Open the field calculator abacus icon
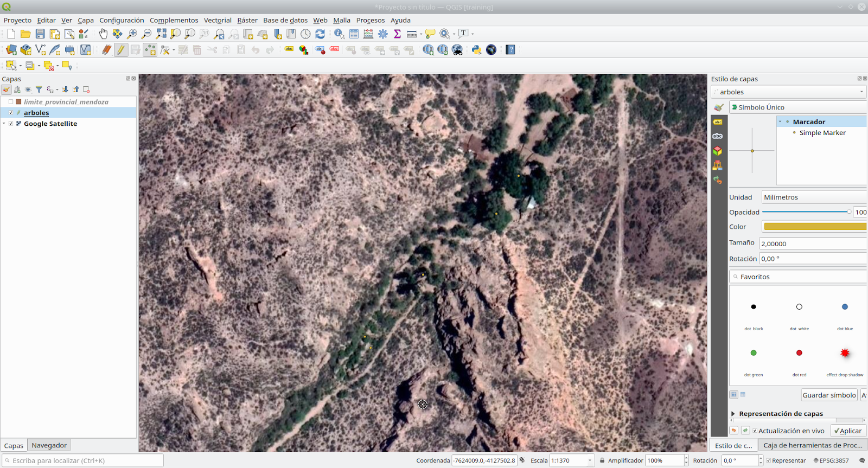Screen dimensions: 868x468 (368, 34)
